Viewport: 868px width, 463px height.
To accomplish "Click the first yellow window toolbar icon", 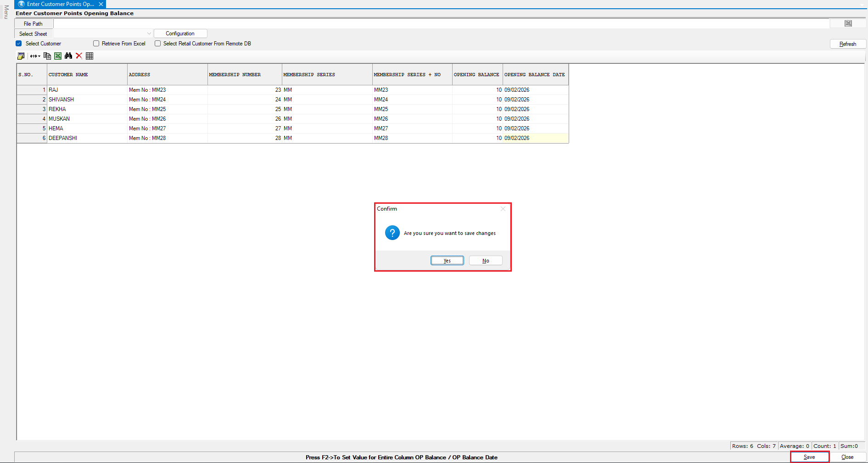I will click(21, 56).
